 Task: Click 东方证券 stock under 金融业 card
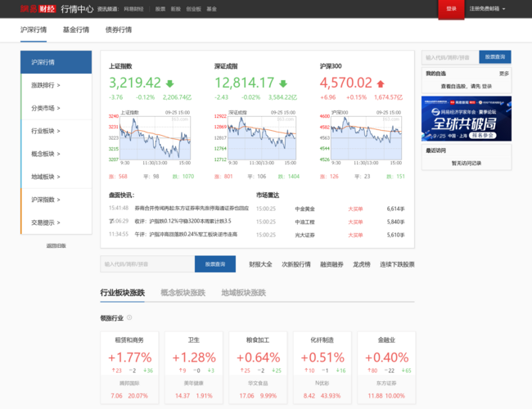pyautogui.click(x=386, y=383)
